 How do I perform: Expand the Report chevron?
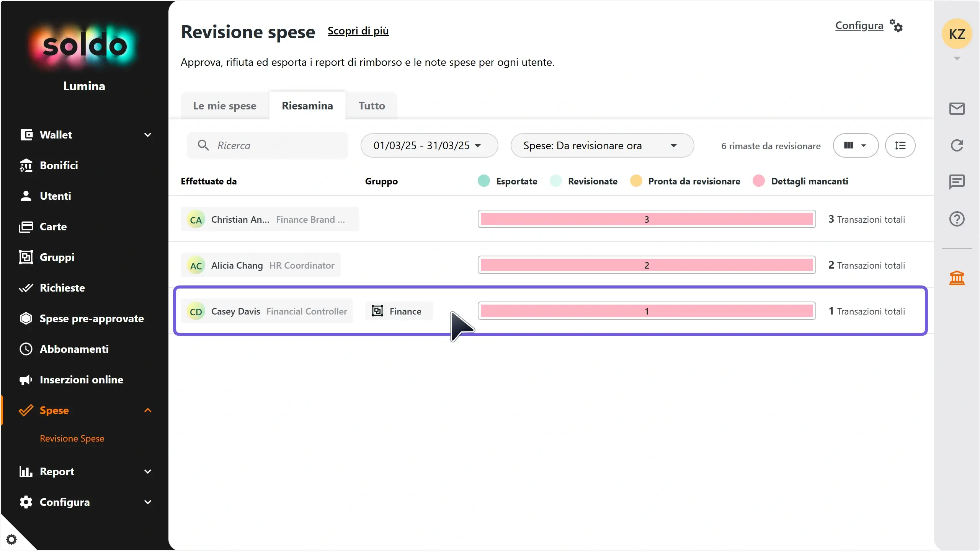tap(148, 471)
